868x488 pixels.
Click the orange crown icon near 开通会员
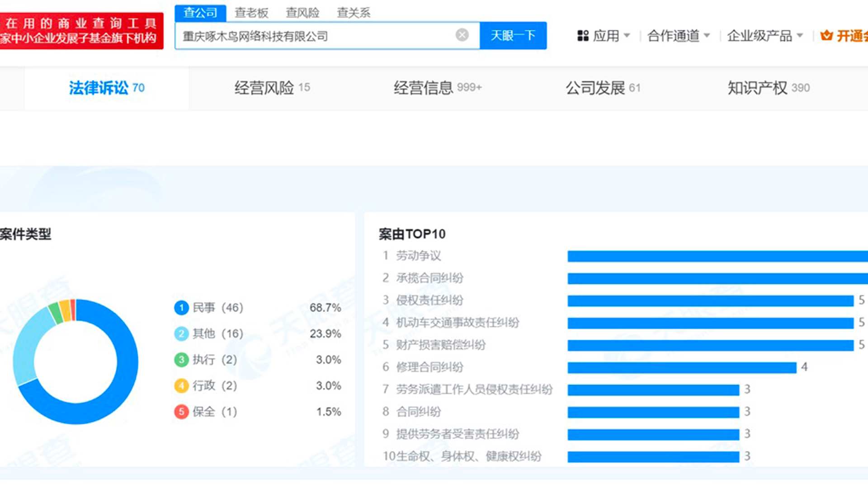(x=827, y=35)
